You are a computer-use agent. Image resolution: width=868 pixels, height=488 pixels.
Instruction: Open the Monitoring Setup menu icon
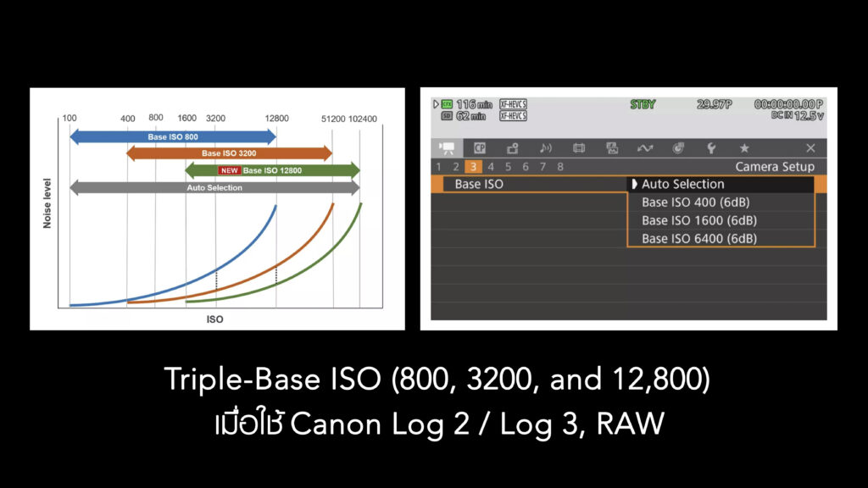click(x=579, y=148)
